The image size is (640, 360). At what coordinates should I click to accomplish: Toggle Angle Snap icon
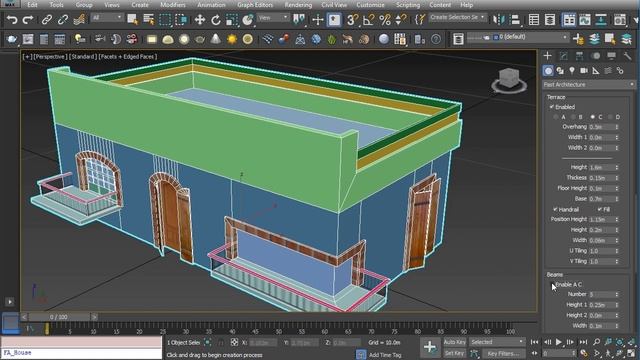coord(368,19)
